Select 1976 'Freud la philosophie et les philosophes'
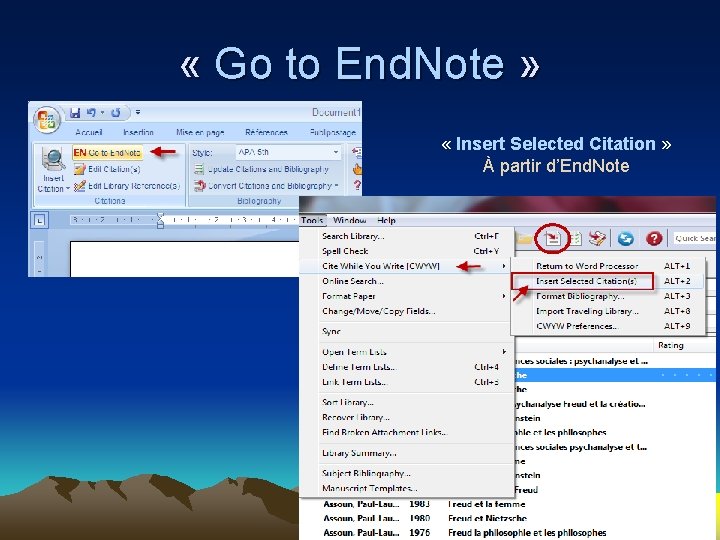 click(527, 533)
